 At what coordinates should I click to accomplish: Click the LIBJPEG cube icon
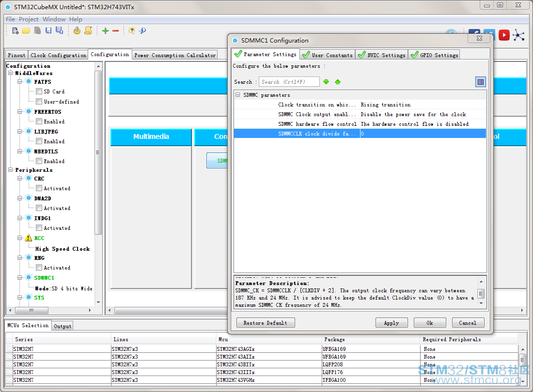29,131
